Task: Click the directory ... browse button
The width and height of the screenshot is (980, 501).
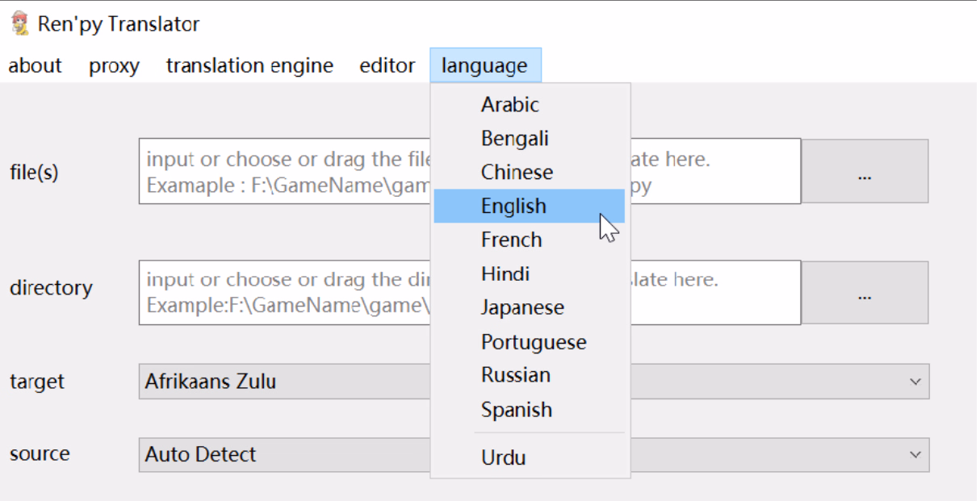Action: [x=865, y=293]
